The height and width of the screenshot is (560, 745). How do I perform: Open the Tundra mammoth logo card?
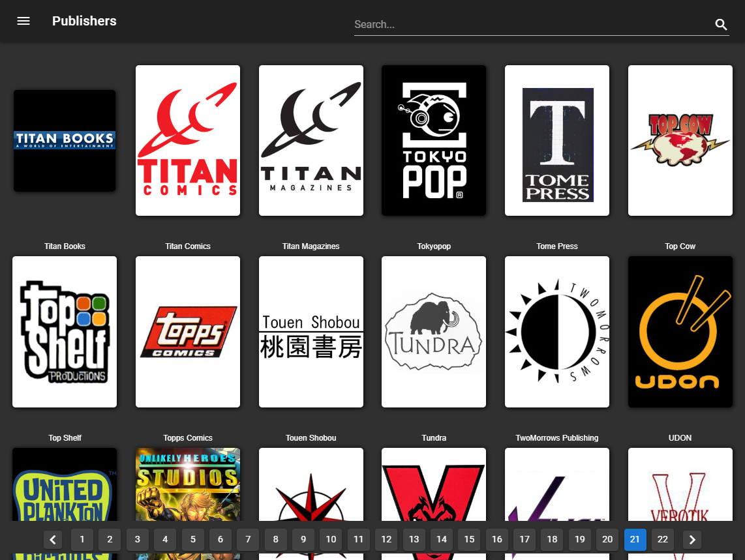click(434, 332)
